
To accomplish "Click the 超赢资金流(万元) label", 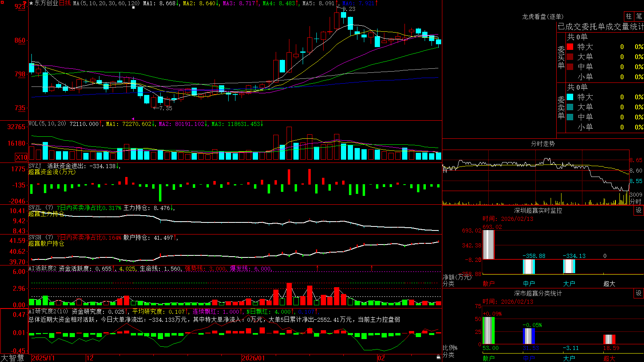I will tap(52, 172).
